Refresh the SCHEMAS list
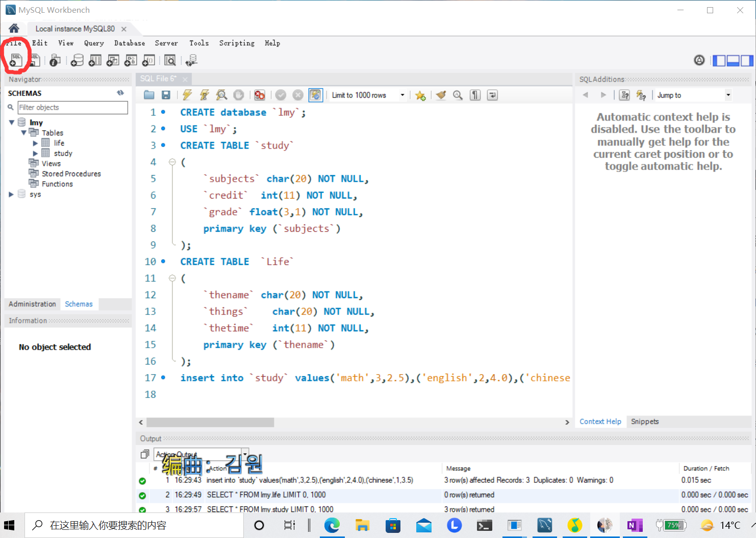This screenshot has width=756, height=538. pos(120,93)
